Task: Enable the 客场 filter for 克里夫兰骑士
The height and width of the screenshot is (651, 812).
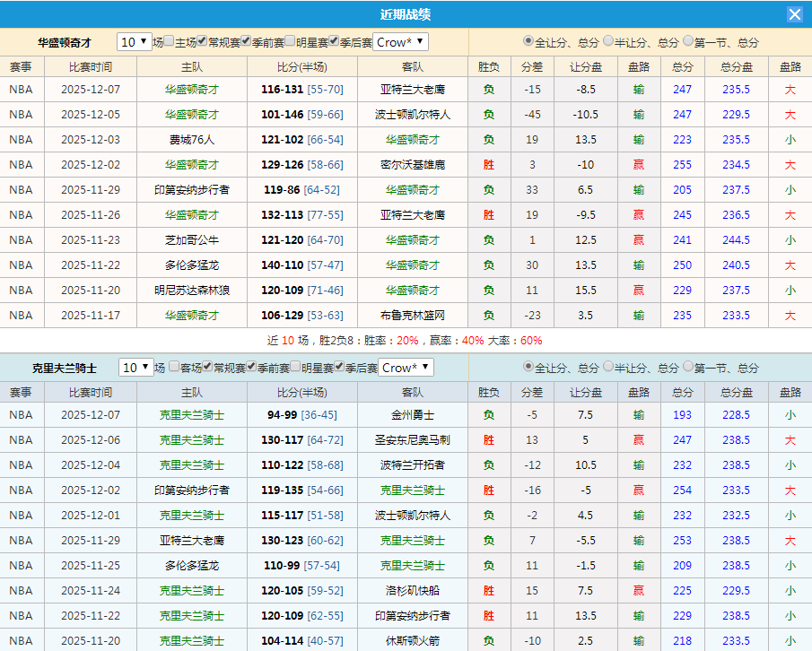Action: (174, 368)
